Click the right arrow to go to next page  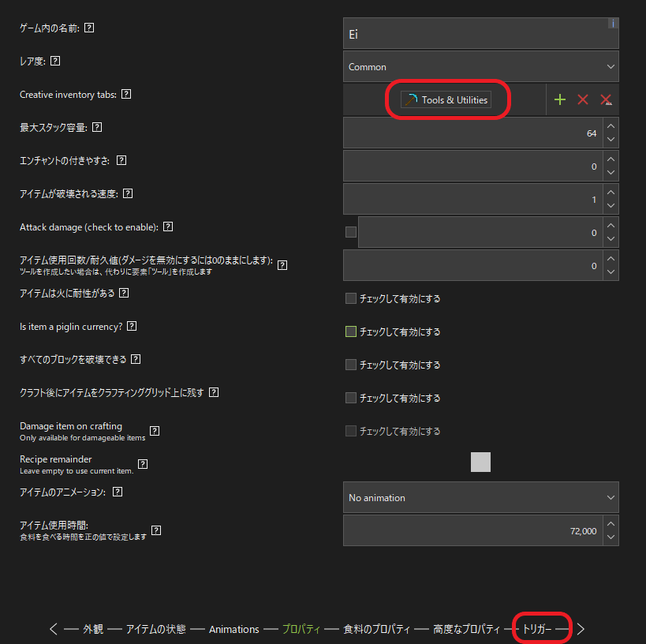pos(581,629)
